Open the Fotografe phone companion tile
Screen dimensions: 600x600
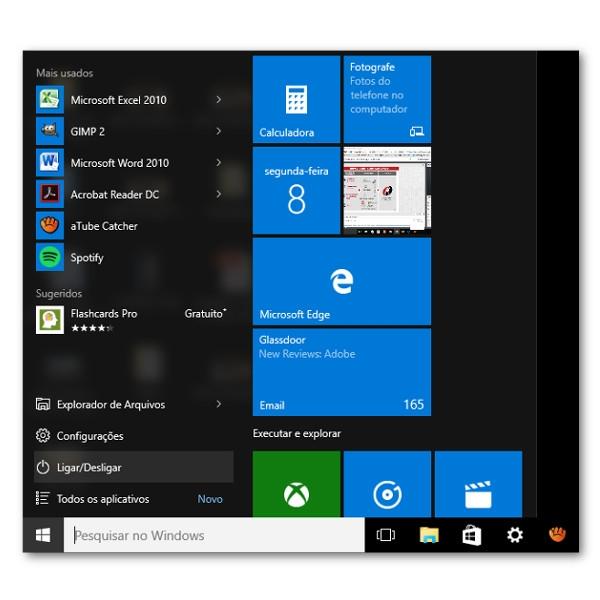click(x=387, y=99)
